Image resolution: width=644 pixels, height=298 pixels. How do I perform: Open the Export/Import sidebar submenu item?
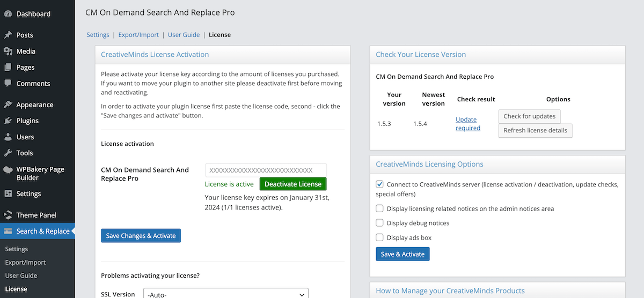(25, 263)
